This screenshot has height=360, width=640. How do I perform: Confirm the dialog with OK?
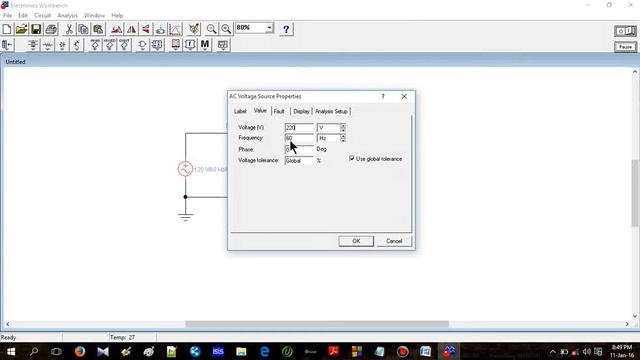click(x=356, y=241)
